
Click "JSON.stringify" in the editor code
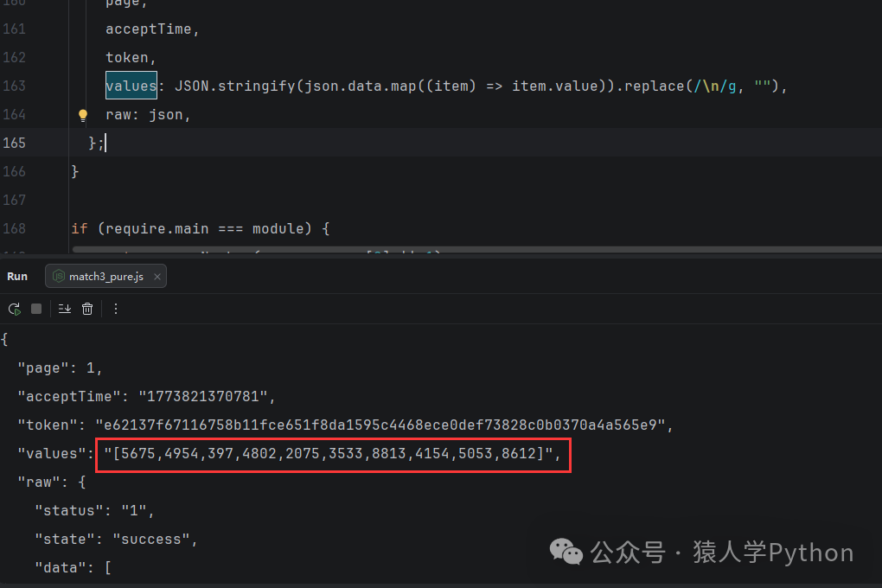(x=234, y=86)
